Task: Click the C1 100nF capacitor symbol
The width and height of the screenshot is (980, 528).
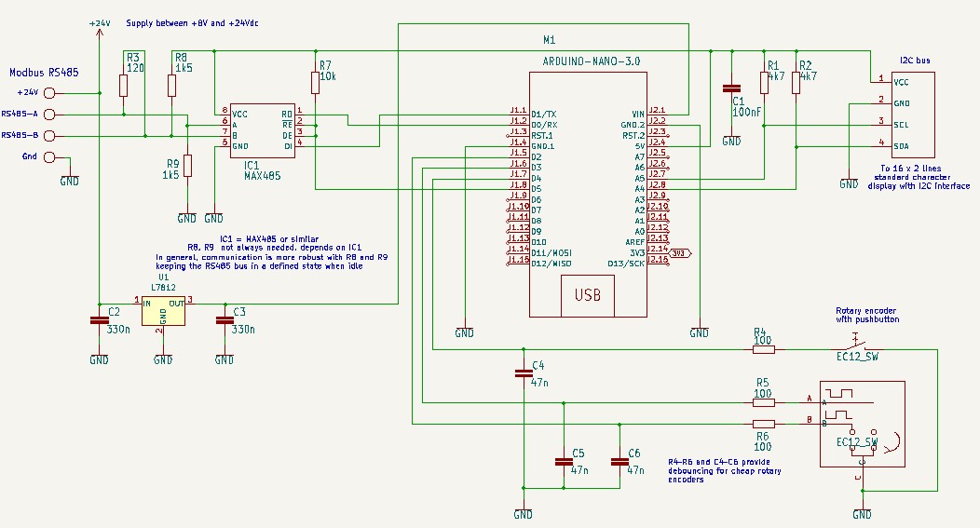Action: coord(731,90)
